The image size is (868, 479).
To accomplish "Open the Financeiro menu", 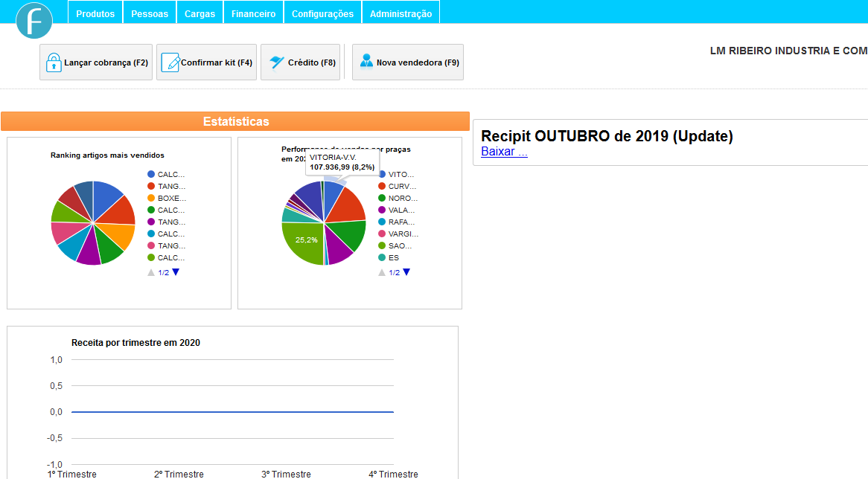I will coord(254,12).
